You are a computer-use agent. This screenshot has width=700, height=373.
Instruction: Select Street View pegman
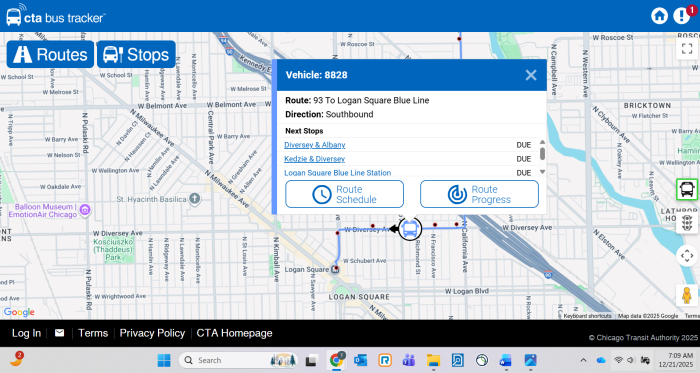[687, 295]
